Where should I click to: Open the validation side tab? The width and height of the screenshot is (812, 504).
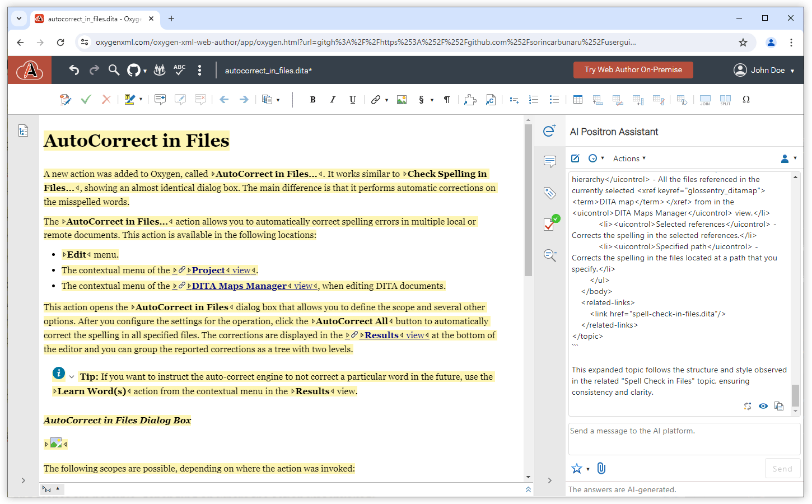[x=551, y=223]
